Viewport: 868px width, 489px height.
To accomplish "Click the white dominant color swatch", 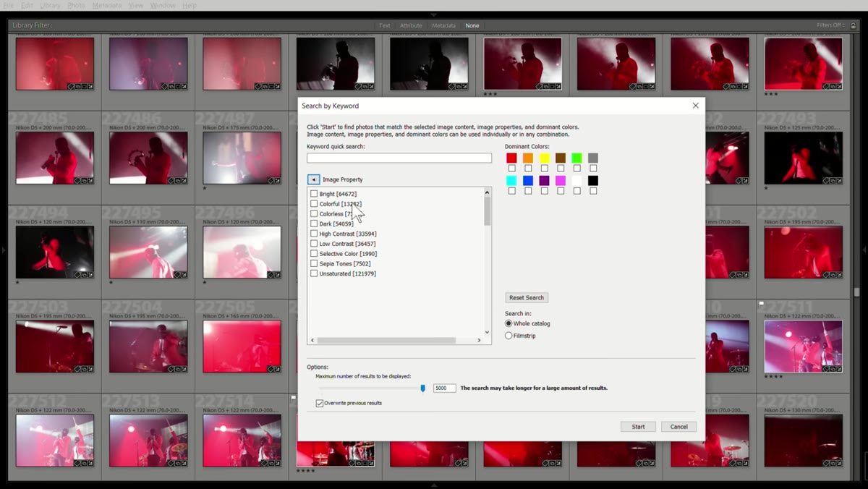I will coord(576,180).
